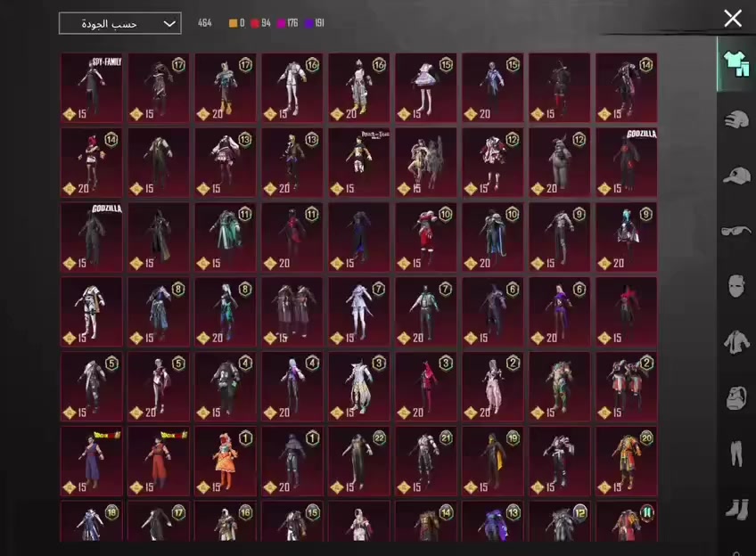Select the face mask category icon
This screenshot has width=756, height=556.
point(735,285)
